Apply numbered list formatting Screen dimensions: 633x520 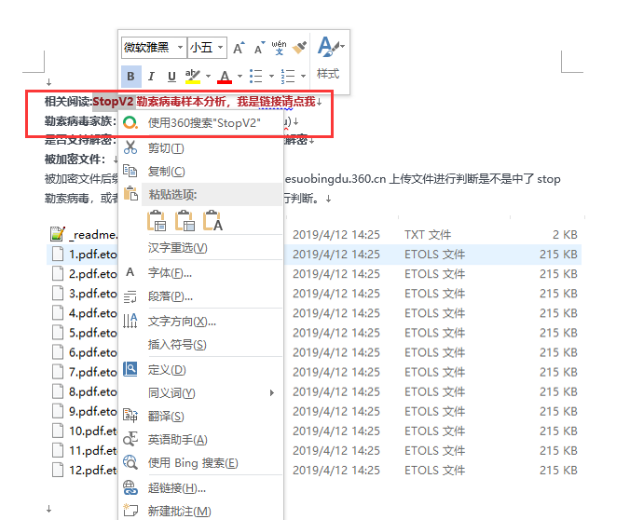pyautogui.click(x=288, y=76)
